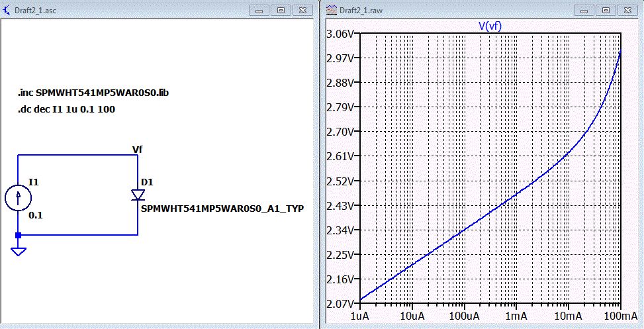Viewport: 644px width, 329px height.
Task: Click the 2.34V vertical axis label
Action: [340, 230]
